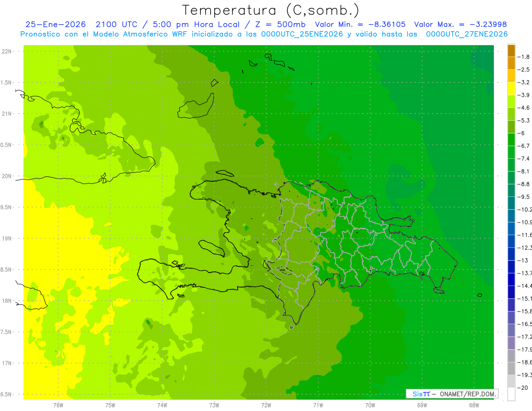Click the SisTT ONAMET/REP.DOM. logo box
This screenshot has width=532, height=411.
[x=452, y=394]
